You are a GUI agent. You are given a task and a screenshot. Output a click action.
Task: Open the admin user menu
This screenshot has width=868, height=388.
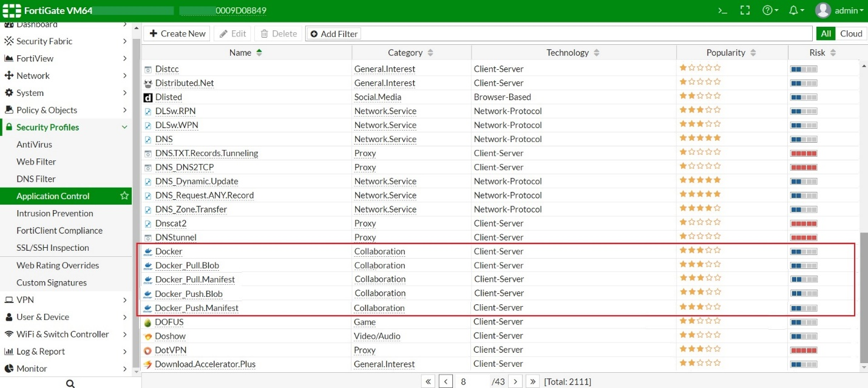[839, 10]
